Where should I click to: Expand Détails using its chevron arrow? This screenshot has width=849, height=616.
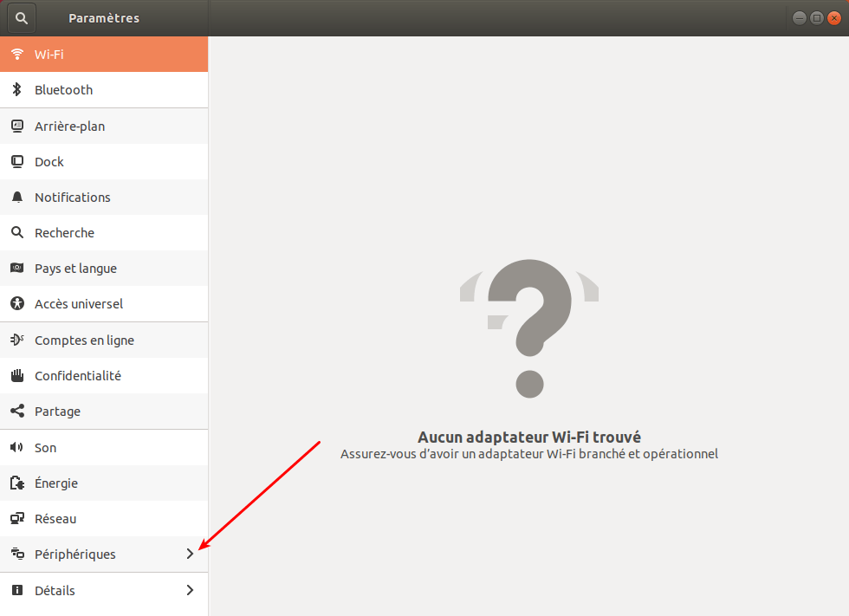(x=191, y=591)
